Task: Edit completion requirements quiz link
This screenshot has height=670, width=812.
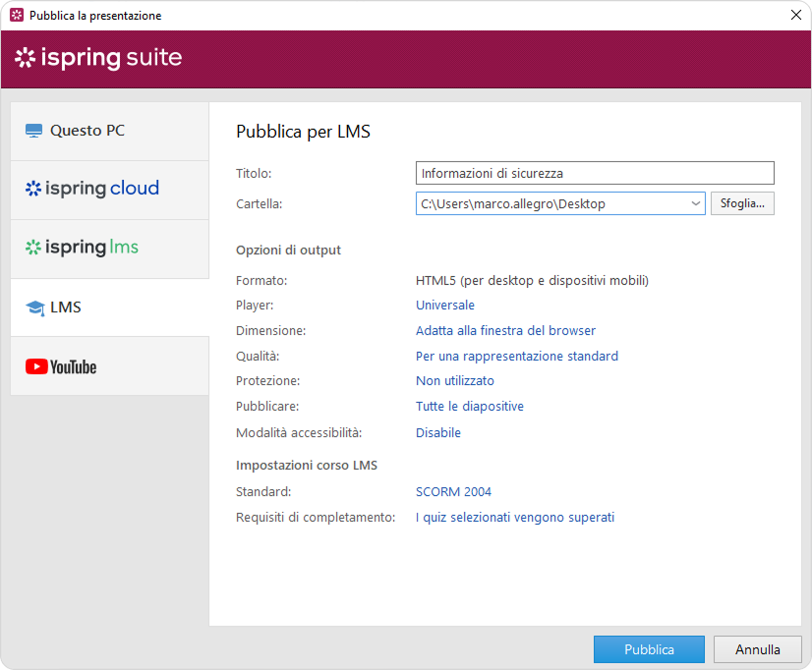Action: pos(514,518)
